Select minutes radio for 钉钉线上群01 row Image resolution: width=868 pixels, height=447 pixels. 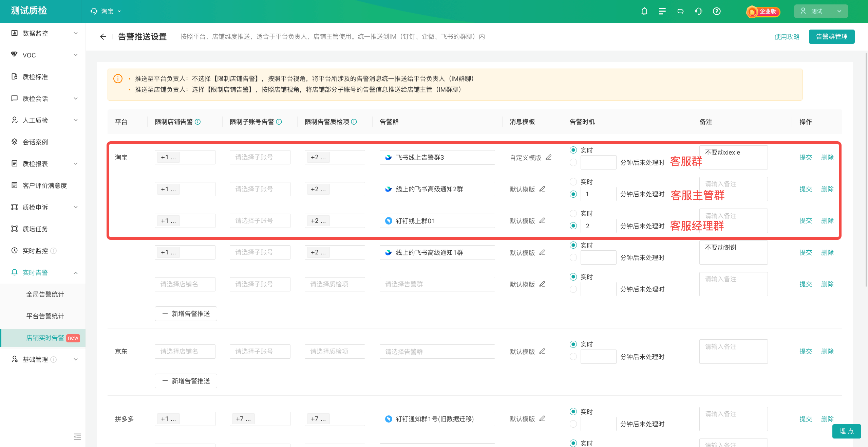[x=573, y=226]
